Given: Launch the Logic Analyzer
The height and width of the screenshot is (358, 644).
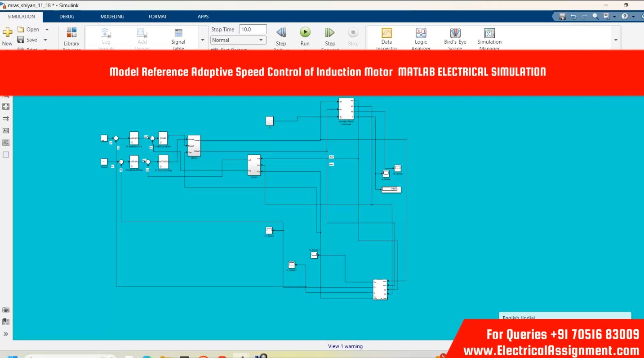Looking at the screenshot, I should (x=421, y=33).
